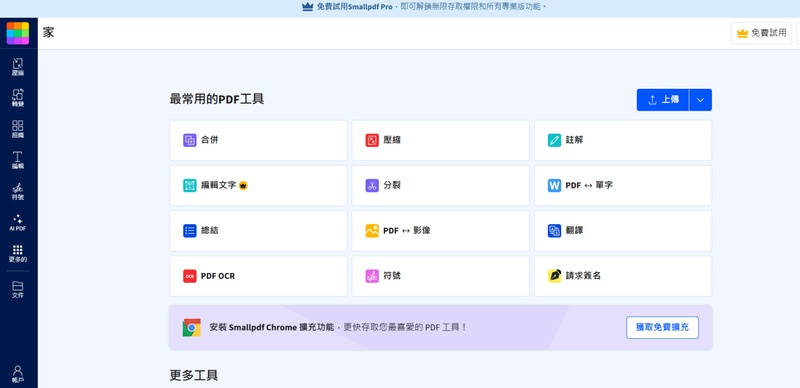Click the crown icon in top promo banner
Viewport: 800px width, 388px height.
(x=307, y=7)
